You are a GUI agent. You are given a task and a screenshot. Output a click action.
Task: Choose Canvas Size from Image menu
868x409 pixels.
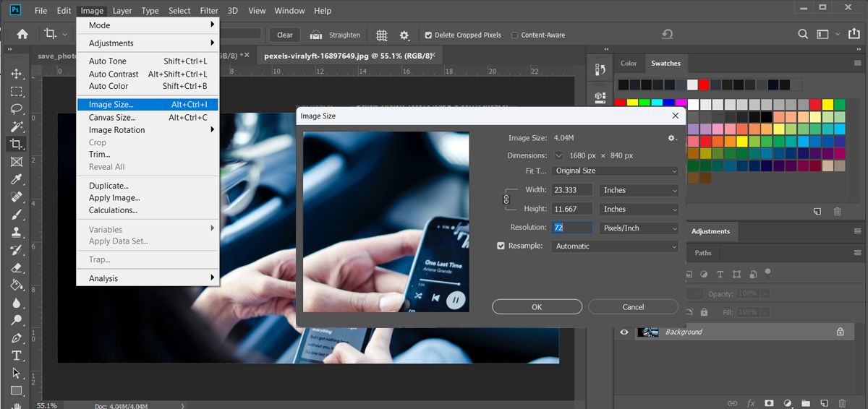(112, 117)
